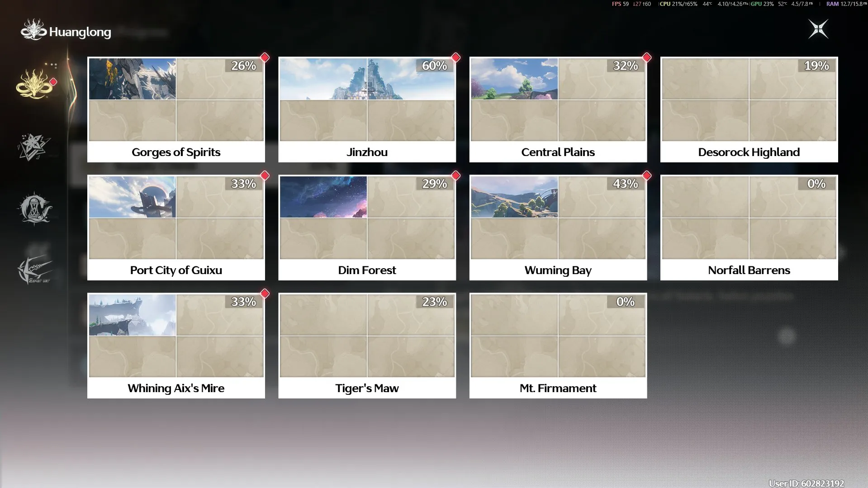Click the 43% progress label on Wuming Bay

pos(626,184)
